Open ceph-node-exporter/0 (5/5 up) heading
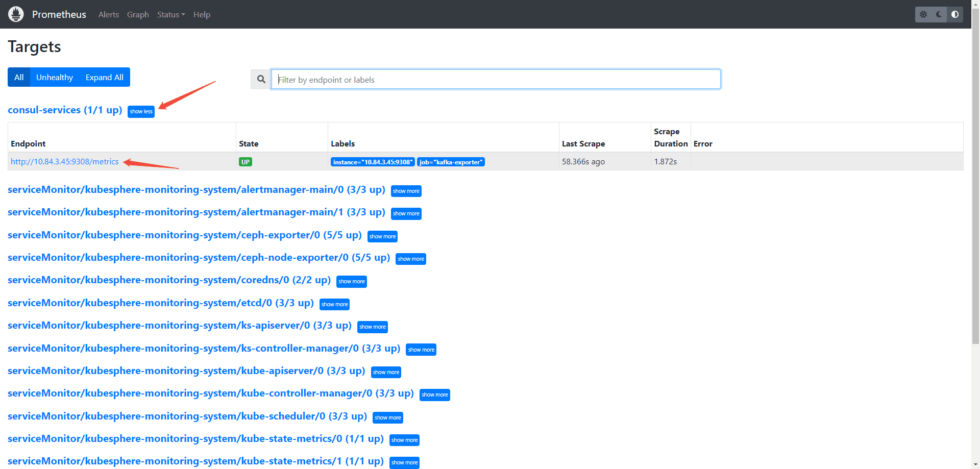The width and height of the screenshot is (980, 469). pos(199,257)
